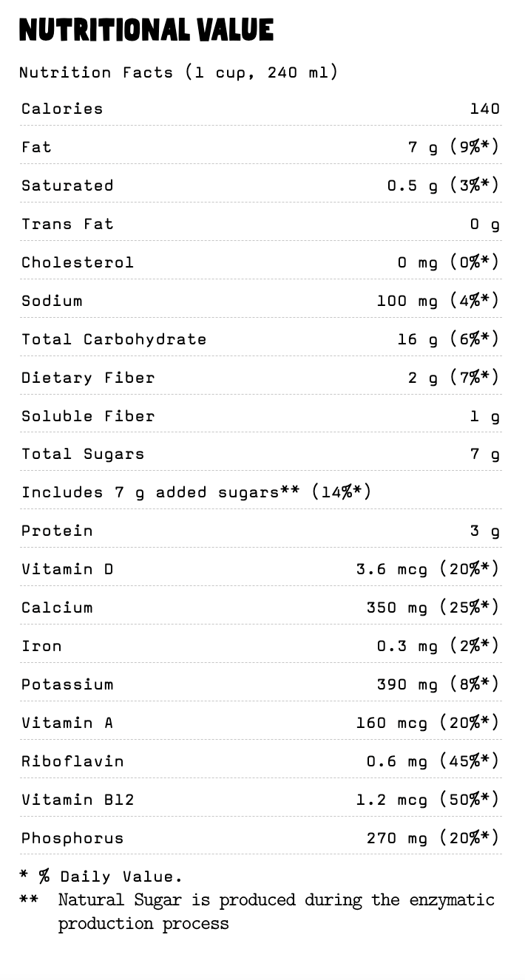Screen dimensions: 525x980
Task: Click the Calcium 350 mg value
Action: [433, 608]
